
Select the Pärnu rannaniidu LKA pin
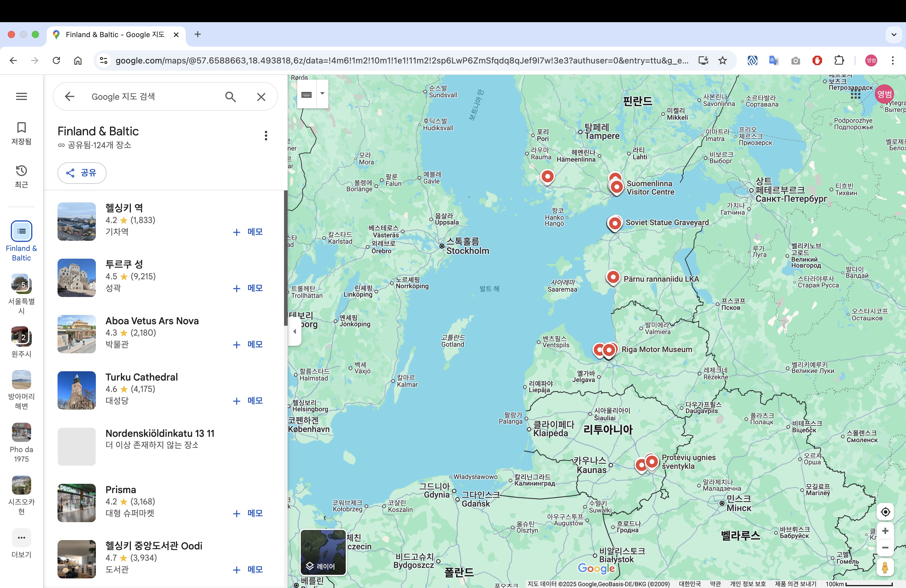pyautogui.click(x=613, y=278)
